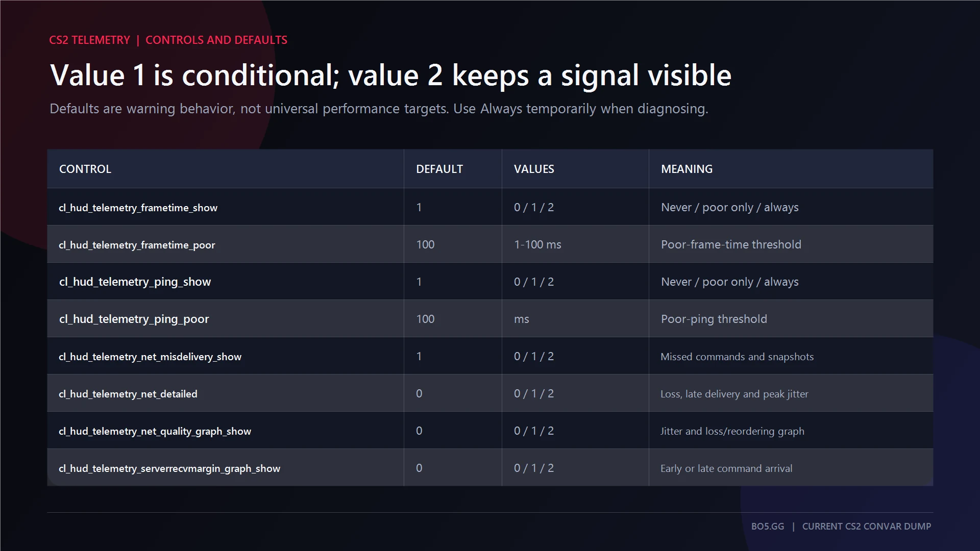Click cl_hud_telemetry_net_detailed in the table

(128, 394)
